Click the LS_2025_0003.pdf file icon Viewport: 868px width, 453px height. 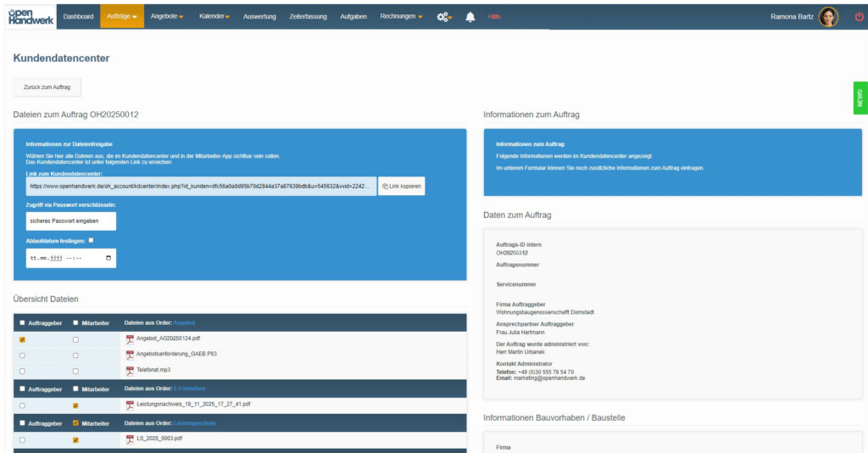130,439
